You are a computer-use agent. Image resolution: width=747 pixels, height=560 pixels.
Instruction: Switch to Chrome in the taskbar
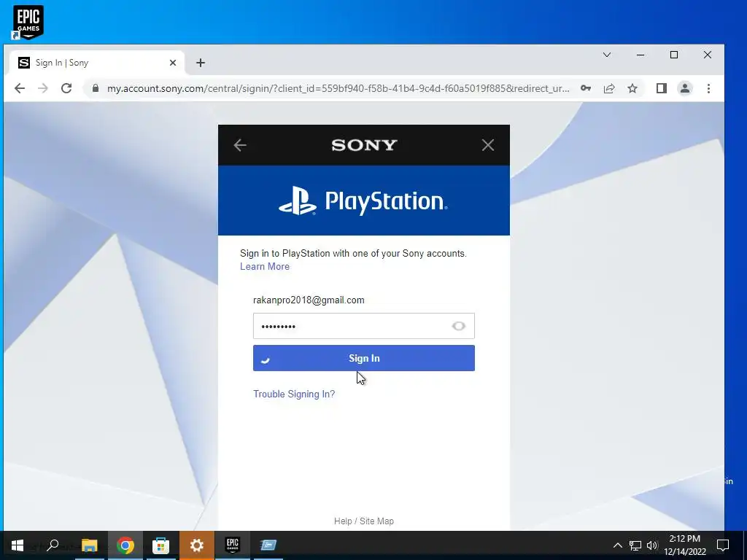pyautogui.click(x=125, y=545)
